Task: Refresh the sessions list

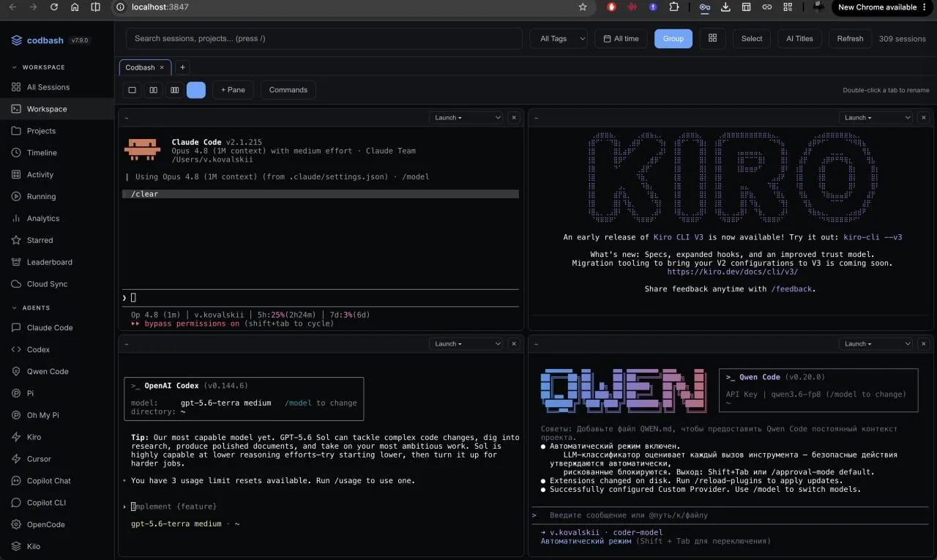Action: pos(850,39)
